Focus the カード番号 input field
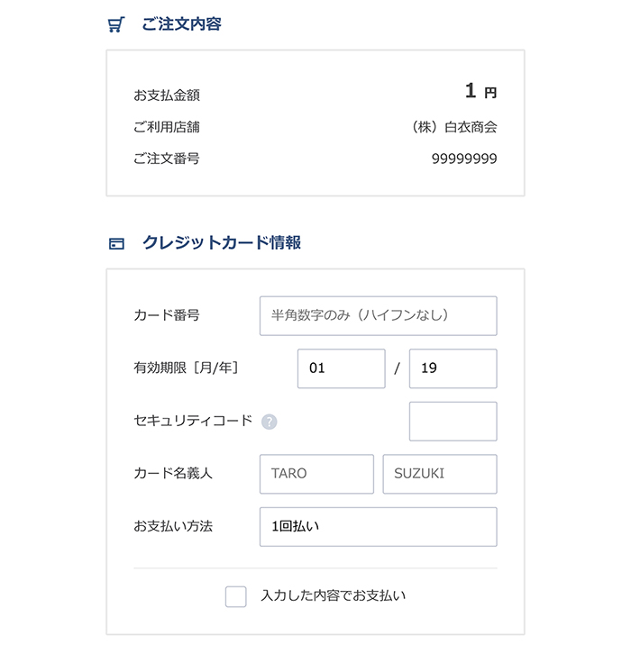Image resolution: width=631 pixels, height=672 pixels. [379, 316]
